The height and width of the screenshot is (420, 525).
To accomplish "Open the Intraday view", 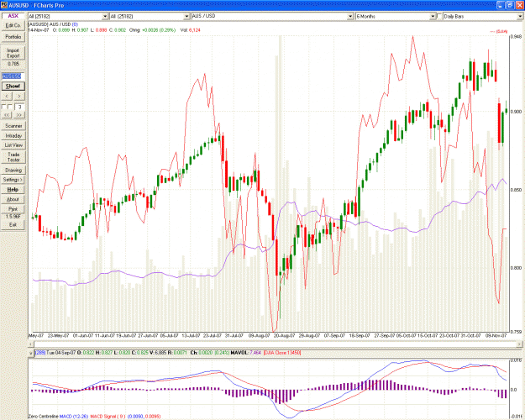I will point(13,135).
